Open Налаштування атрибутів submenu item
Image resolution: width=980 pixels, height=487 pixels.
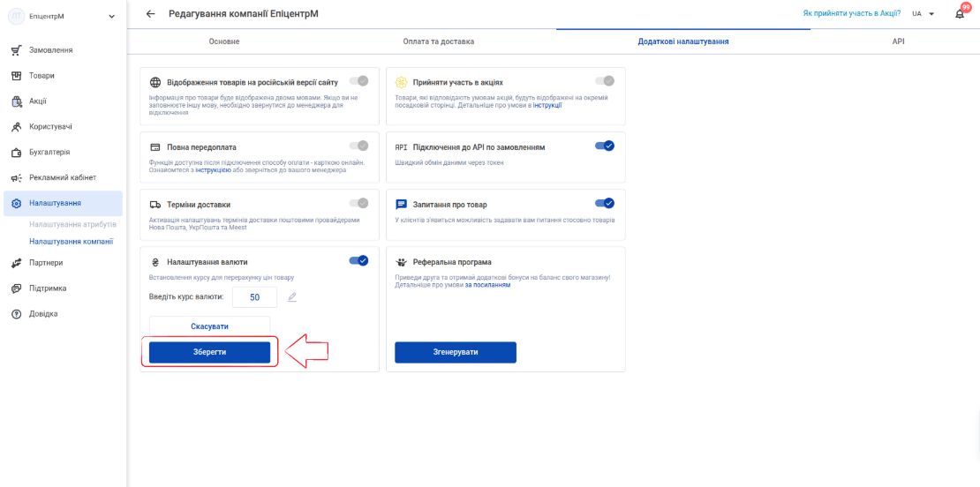pyautogui.click(x=72, y=224)
